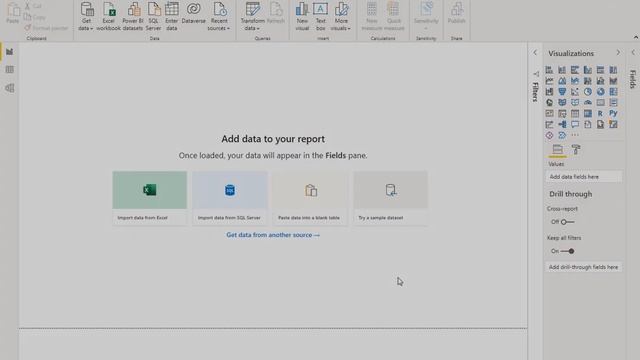Select Stacked column chart visualization

pyautogui.click(x=562, y=70)
